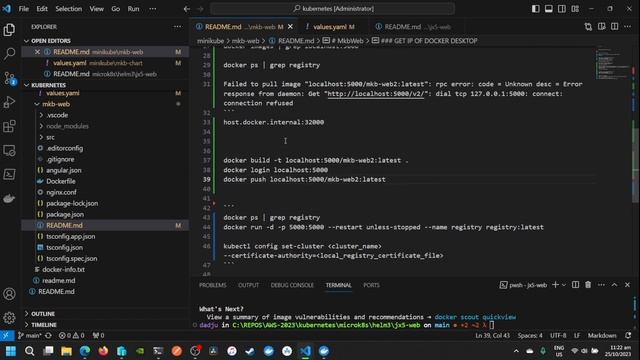Open the Selection menu
Viewport: 640px width, 360px height.
(x=69, y=9)
